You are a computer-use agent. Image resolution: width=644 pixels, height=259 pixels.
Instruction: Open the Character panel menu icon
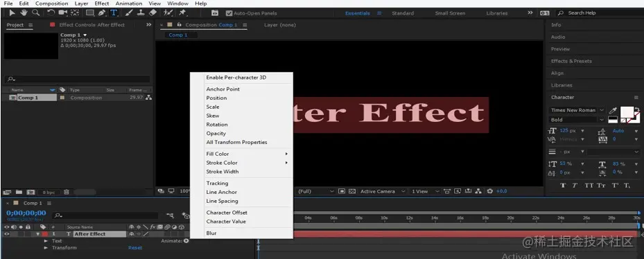(636, 97)
